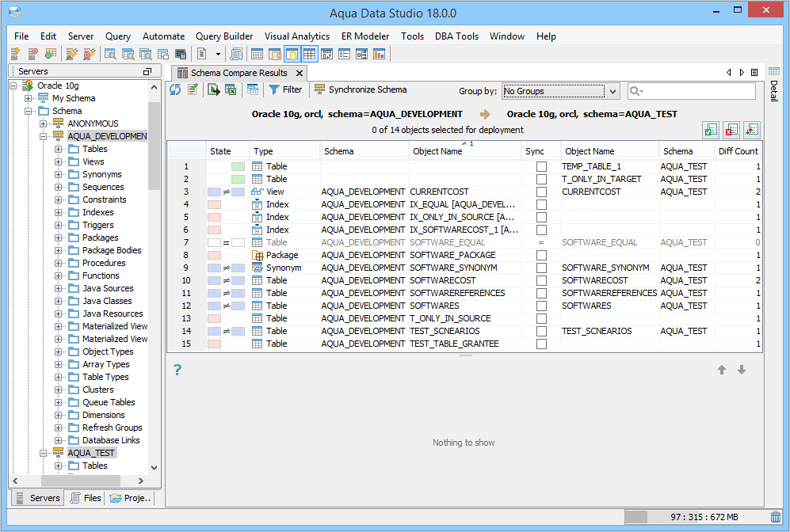Expand the Triggers folder node
Image resolution: width=790 pixels, height=532 pixels.
click(59, 225)
